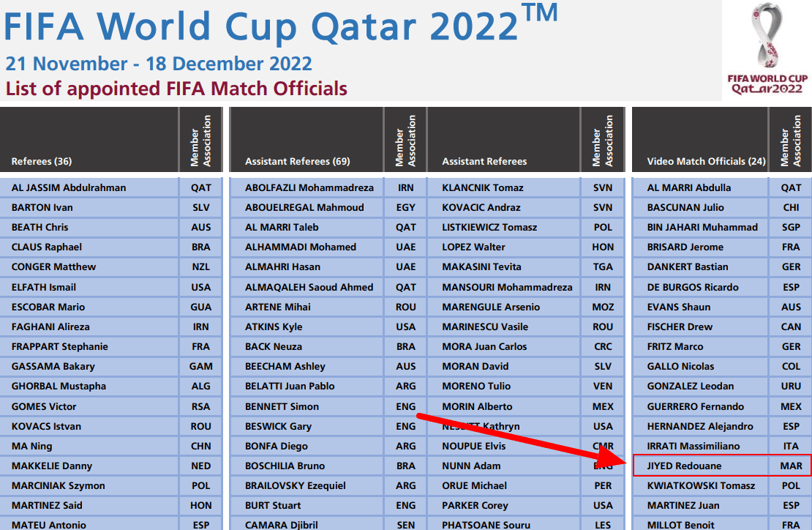This screenshot has height=530, width=812.
Task: Select MARCINIAK Szymon in the Referees column
Action: pyautogui.click(x=58, y=486)
